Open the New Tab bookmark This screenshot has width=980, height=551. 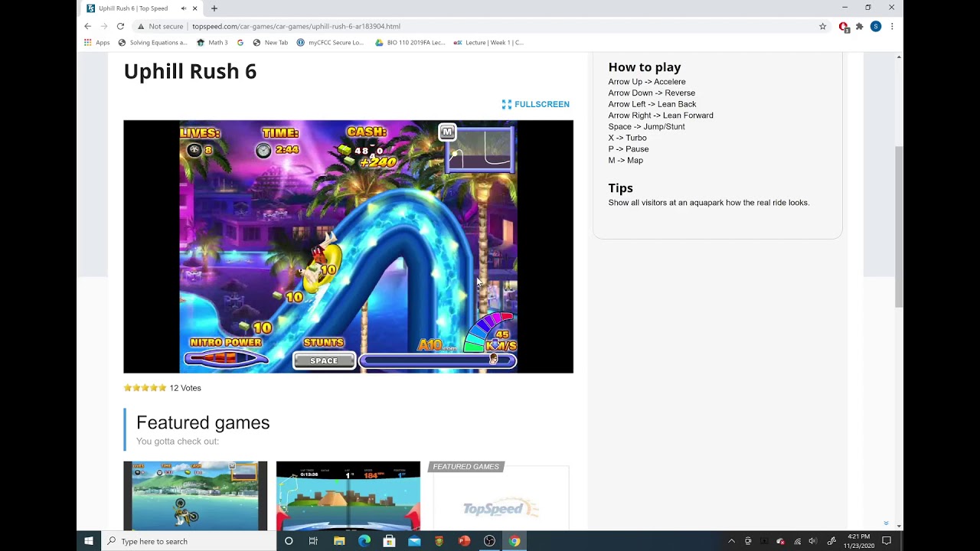(x=270, y=43)
